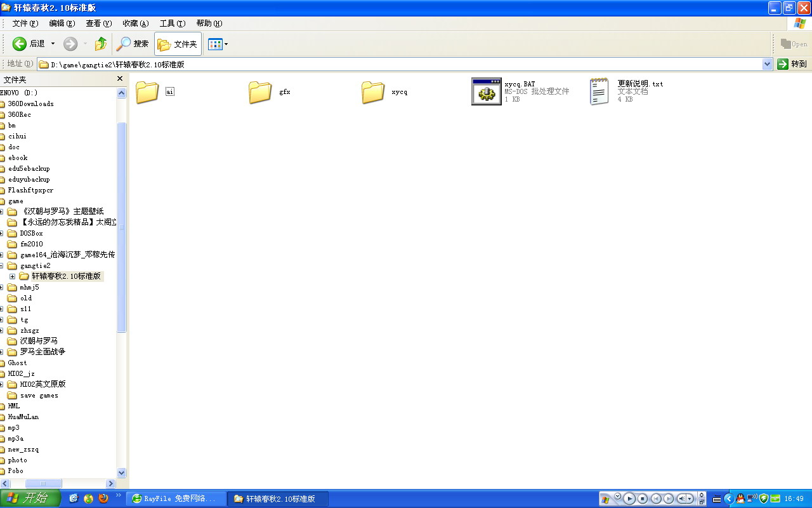Select the DOSBox folder in tree

[x=31, y=233]
